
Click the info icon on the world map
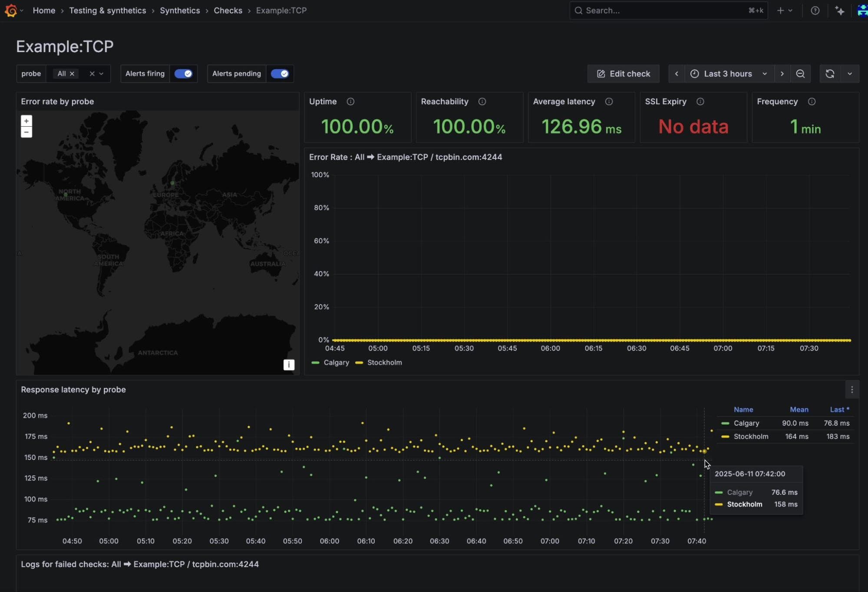pos(288,365)
